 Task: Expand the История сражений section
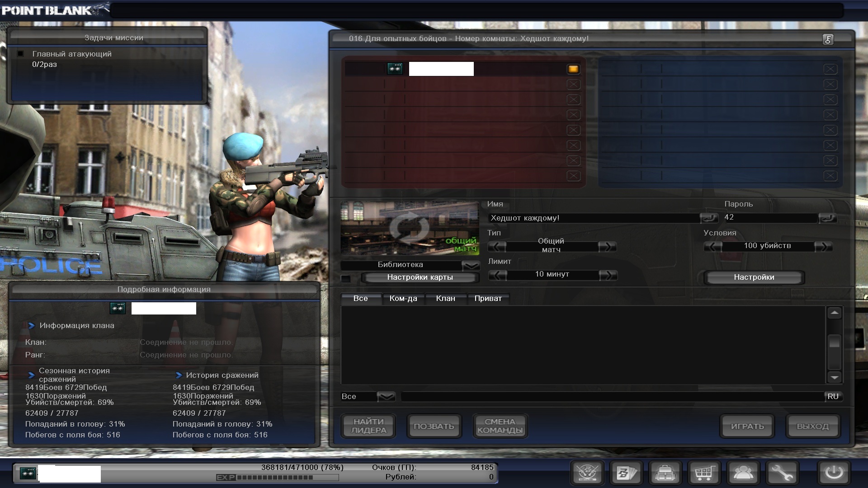pyautogui.click(x=179, y=375)
